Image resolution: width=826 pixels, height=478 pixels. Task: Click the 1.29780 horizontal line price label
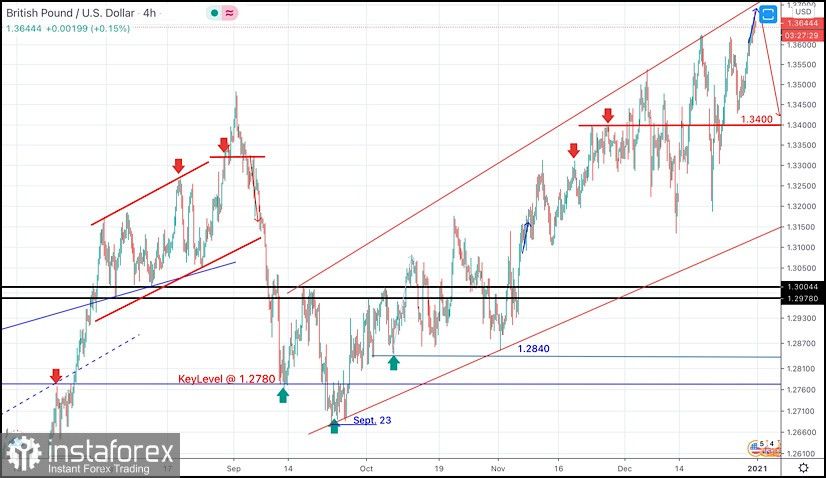pyautogui.click(x=803, y=299)
